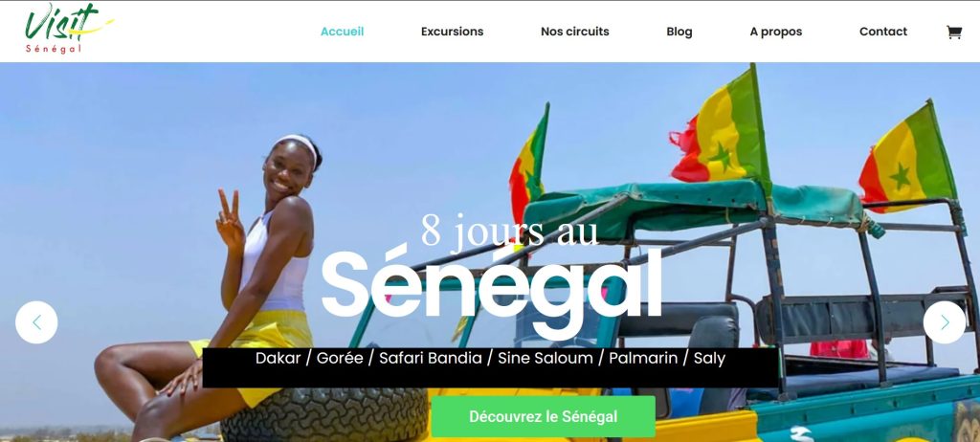Click the Visit Sénégal logo
The image size is (980, 442).
click(x=69, y=30)
